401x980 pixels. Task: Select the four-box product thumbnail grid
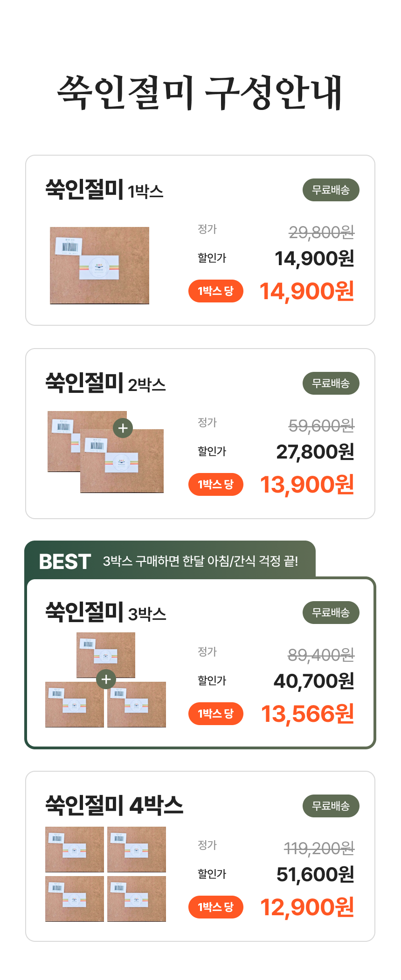[106, 874]
